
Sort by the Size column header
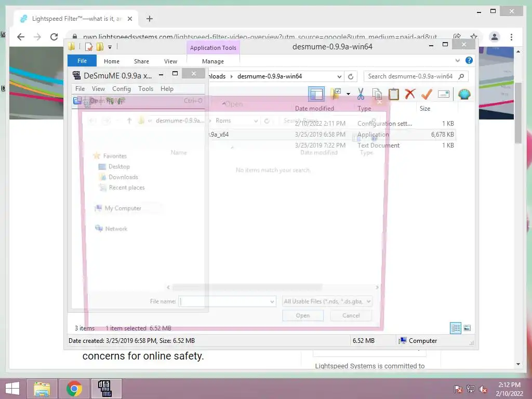425,108
